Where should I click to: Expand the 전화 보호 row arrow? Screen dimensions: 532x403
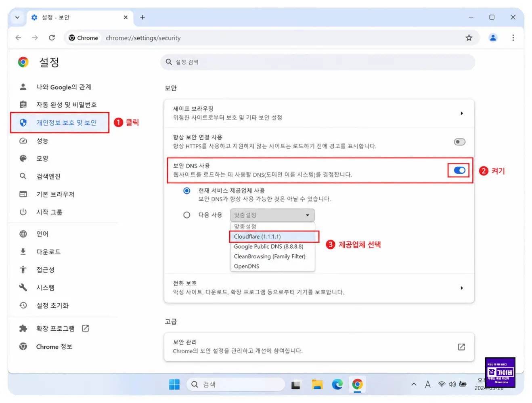pos(461,288)
